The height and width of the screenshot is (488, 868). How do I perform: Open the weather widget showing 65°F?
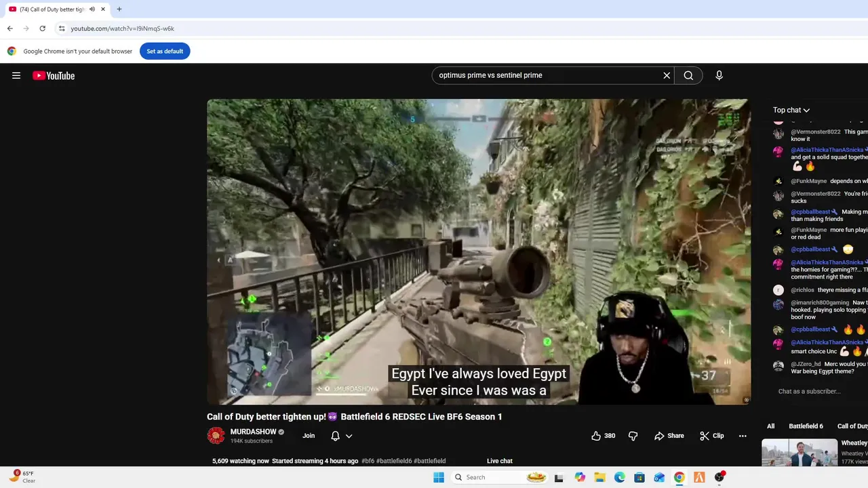click(22, 476)
